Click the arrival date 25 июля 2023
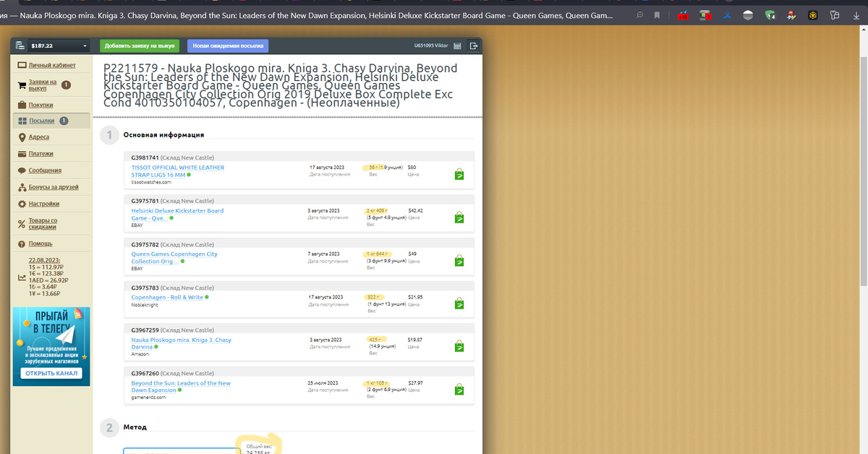The image size is (868, 454). (323, 383)
